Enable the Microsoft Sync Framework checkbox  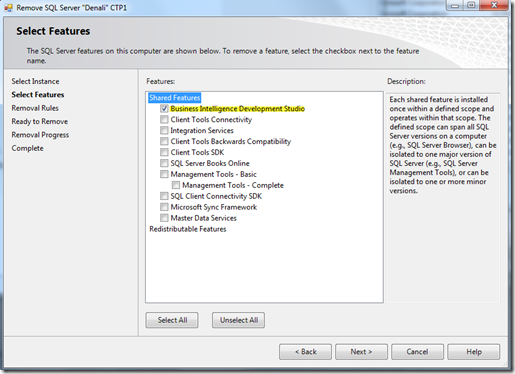(164, 207)
